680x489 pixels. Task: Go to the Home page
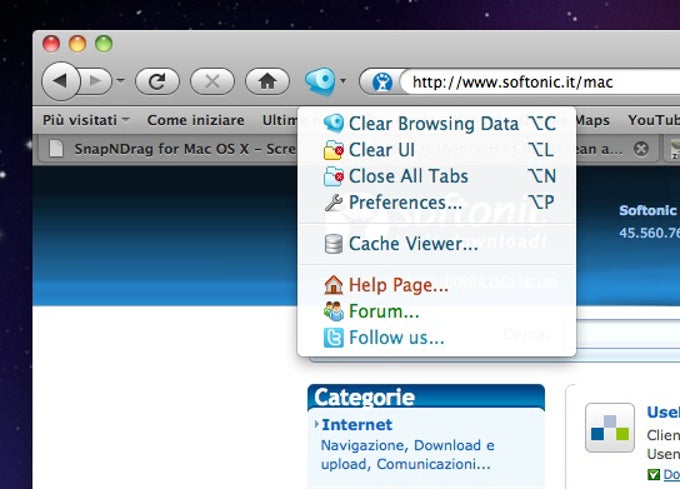point(267,81)
